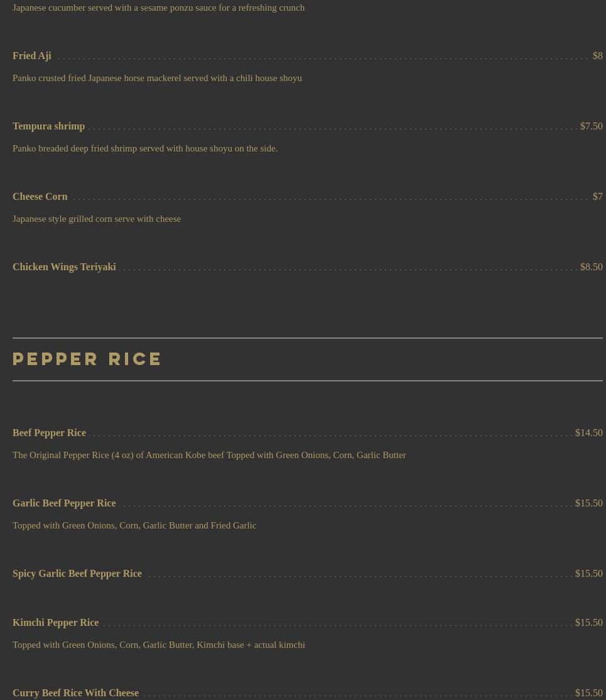Click the $8.50 Chicken Wings price
The height and width of the screenshot is (700, 606).
point(591,267)
